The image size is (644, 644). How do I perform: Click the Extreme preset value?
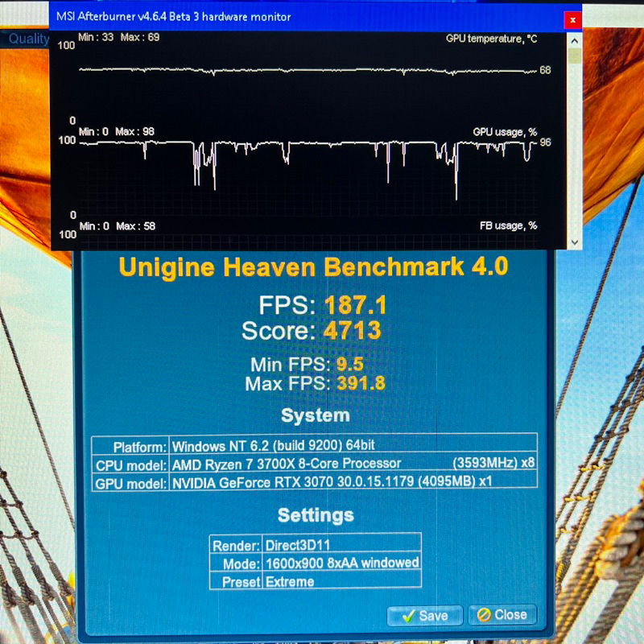(290, 581)
